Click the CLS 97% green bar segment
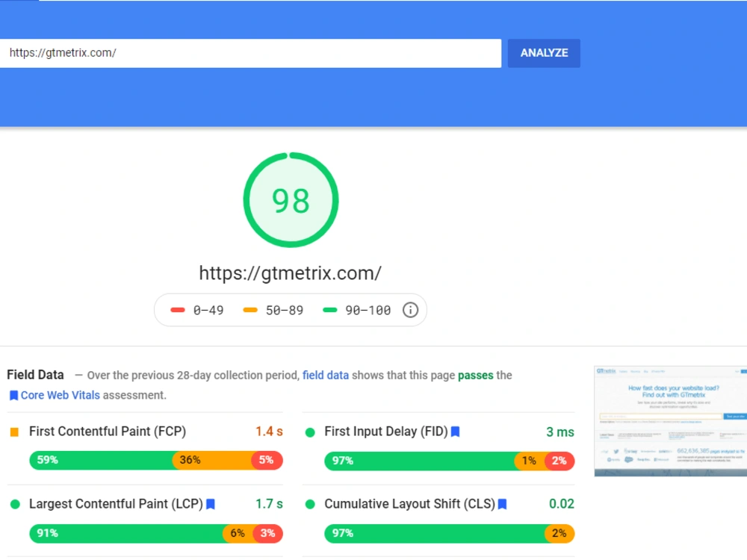 pos(435,533)
